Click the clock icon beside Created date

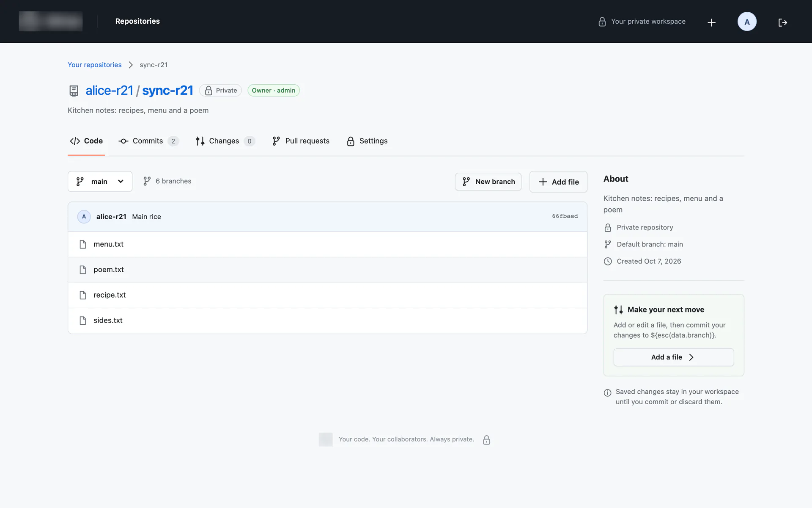[608, 261]
